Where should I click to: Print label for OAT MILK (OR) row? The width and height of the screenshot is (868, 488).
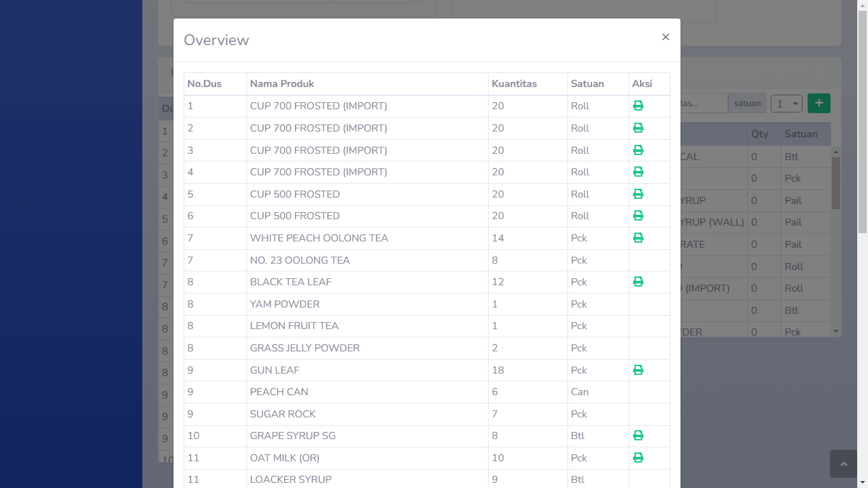(638, 458)
